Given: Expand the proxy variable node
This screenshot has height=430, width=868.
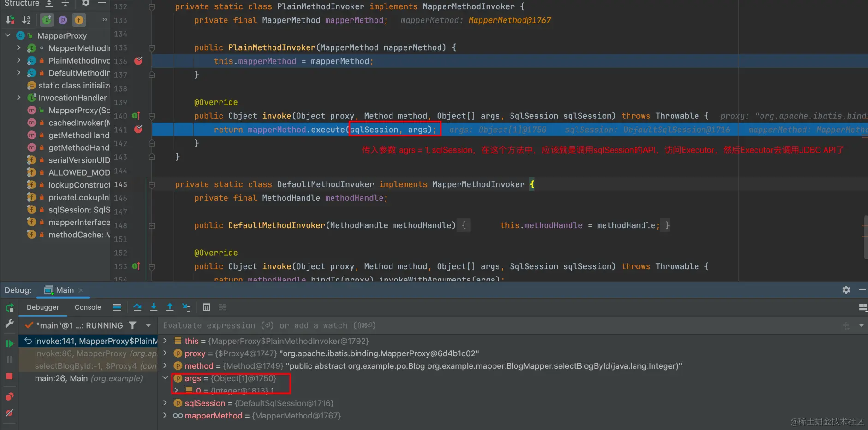Looking at the screenshot, I should point(165,353).
